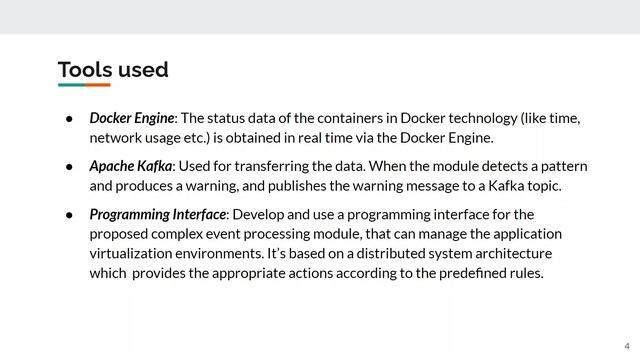
Task: Click the slide number 4
Action: coord(627,346)
